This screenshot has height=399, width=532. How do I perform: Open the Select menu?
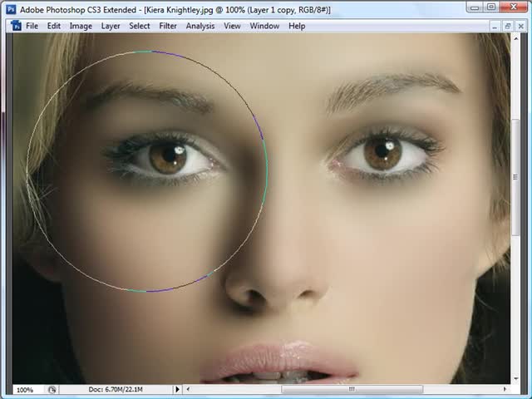click(x=140, y=26)
